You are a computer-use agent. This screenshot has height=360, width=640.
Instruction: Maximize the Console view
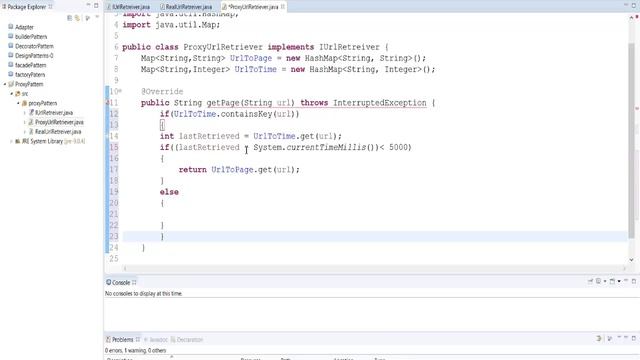point(634,281)
